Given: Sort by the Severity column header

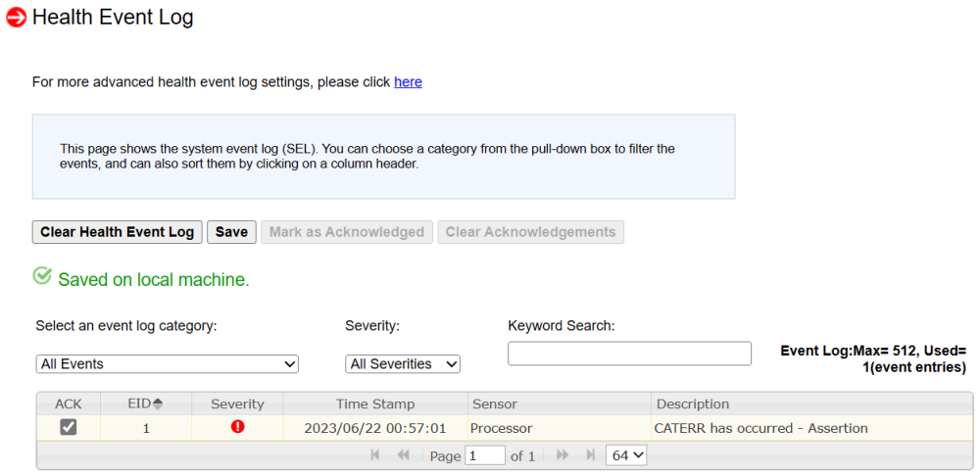Looking at the screenshot, I should point(237,404).
